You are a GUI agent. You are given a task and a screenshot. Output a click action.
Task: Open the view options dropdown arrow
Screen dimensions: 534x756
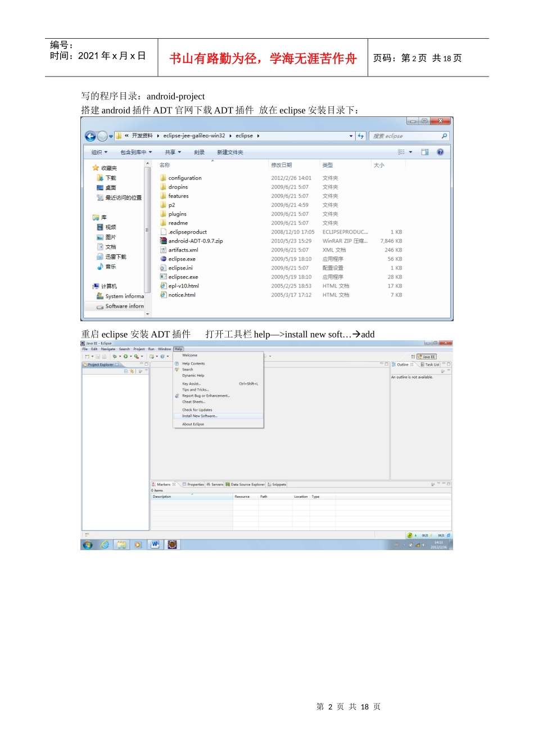tap(410, 152)
